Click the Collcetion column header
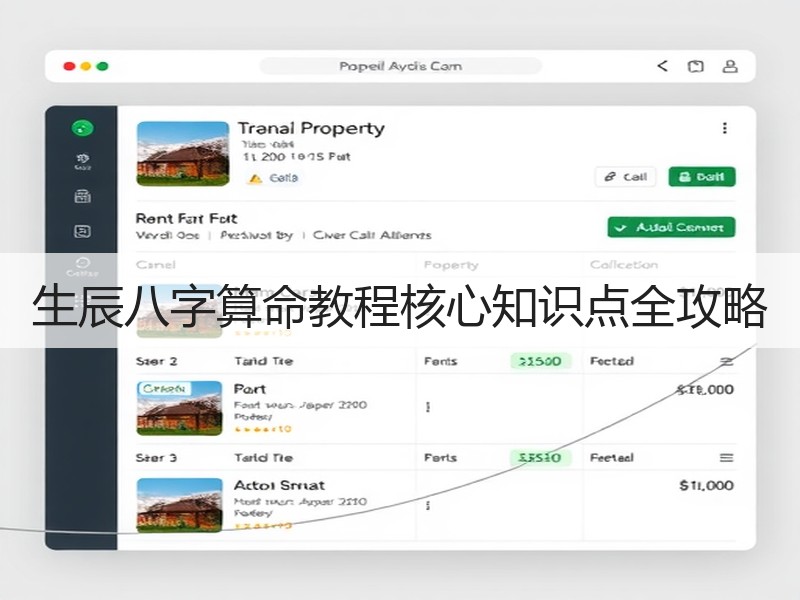 [624, 265]
